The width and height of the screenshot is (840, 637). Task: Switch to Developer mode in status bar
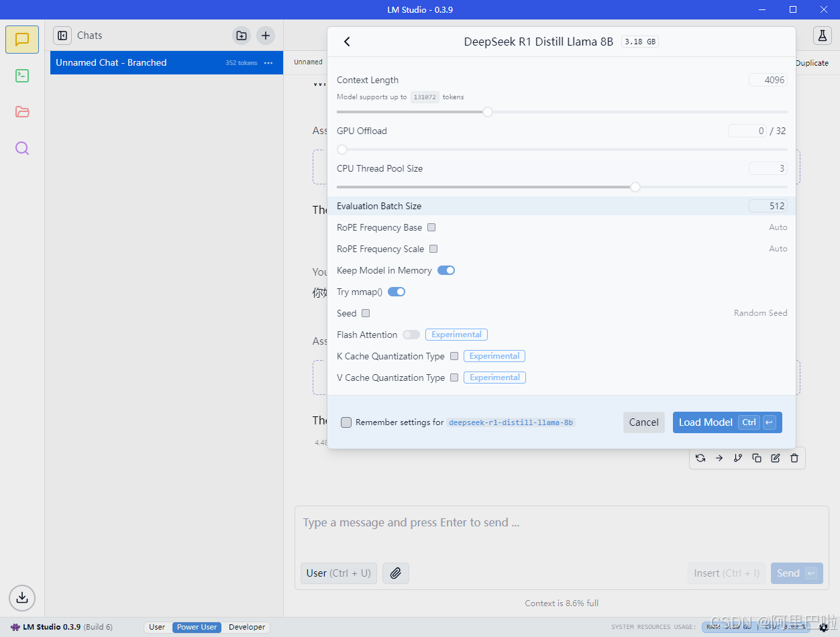pos(247,628)
